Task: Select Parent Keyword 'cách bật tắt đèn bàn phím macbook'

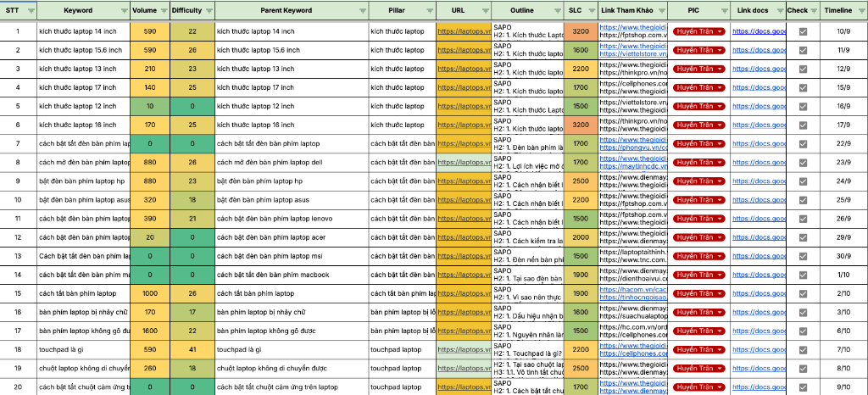Action: click(x=292, y=275)
